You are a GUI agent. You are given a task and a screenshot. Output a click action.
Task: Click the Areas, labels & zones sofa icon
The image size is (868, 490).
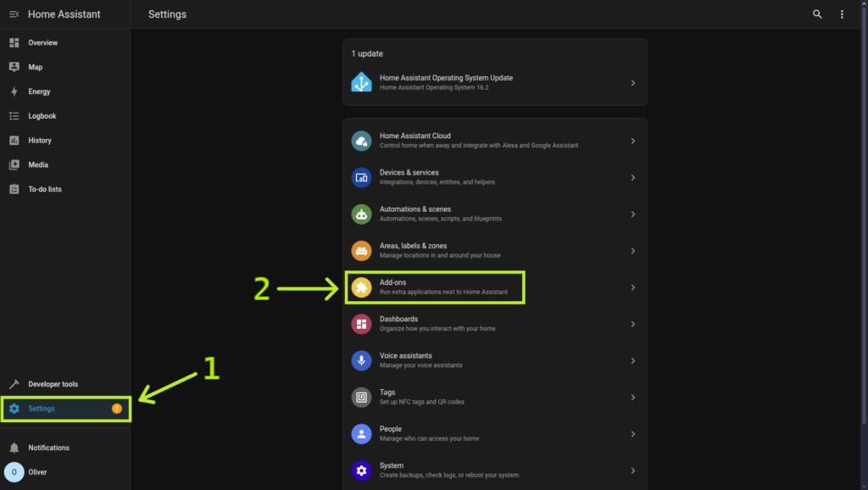click(361, 250)
